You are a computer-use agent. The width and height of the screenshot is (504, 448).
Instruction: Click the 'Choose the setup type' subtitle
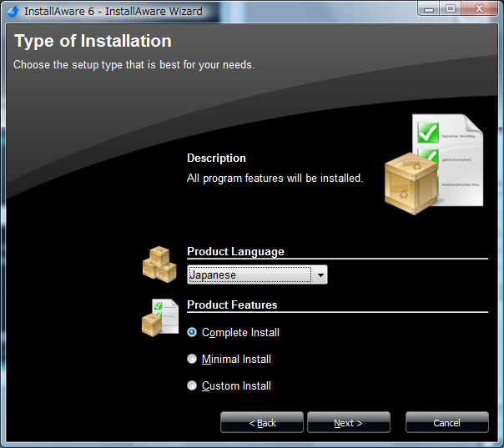(134, 65)
